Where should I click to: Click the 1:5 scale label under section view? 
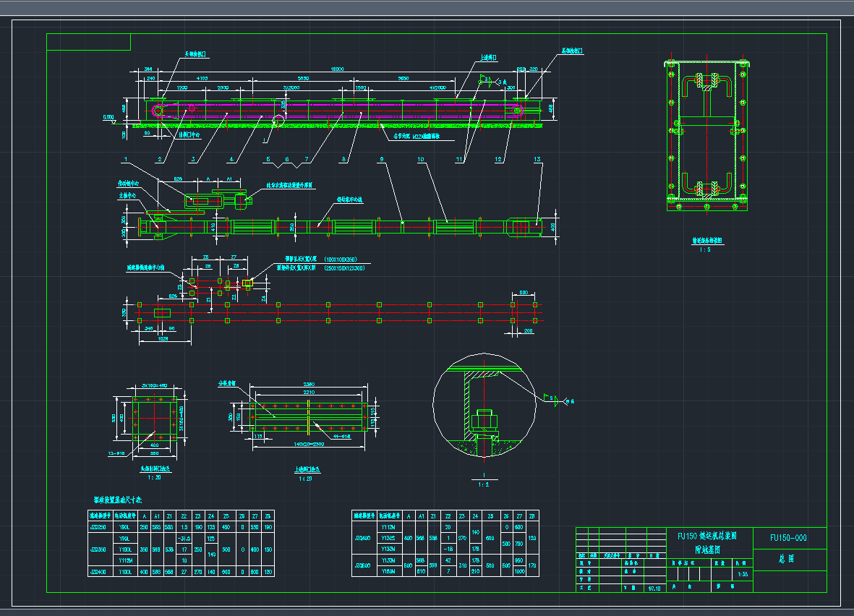point(705,249)
